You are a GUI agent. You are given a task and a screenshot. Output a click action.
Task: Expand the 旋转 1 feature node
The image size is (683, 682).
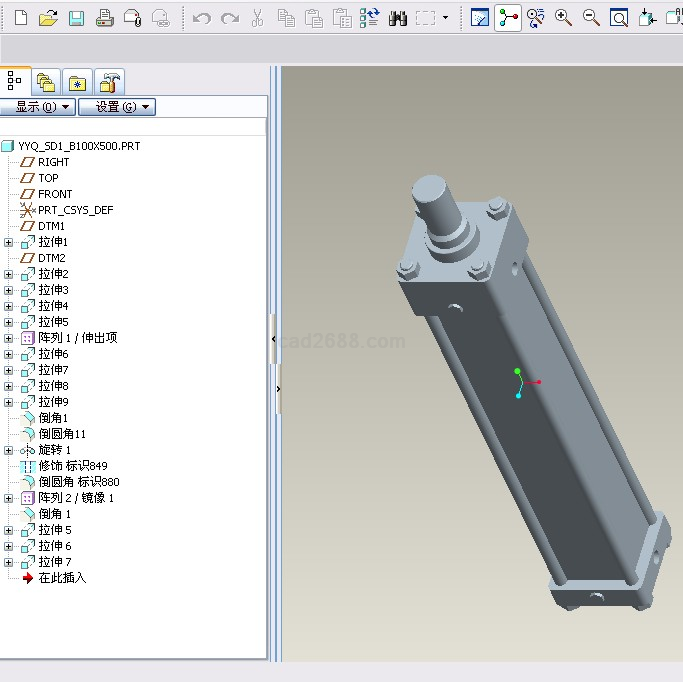tap(9, 450)
